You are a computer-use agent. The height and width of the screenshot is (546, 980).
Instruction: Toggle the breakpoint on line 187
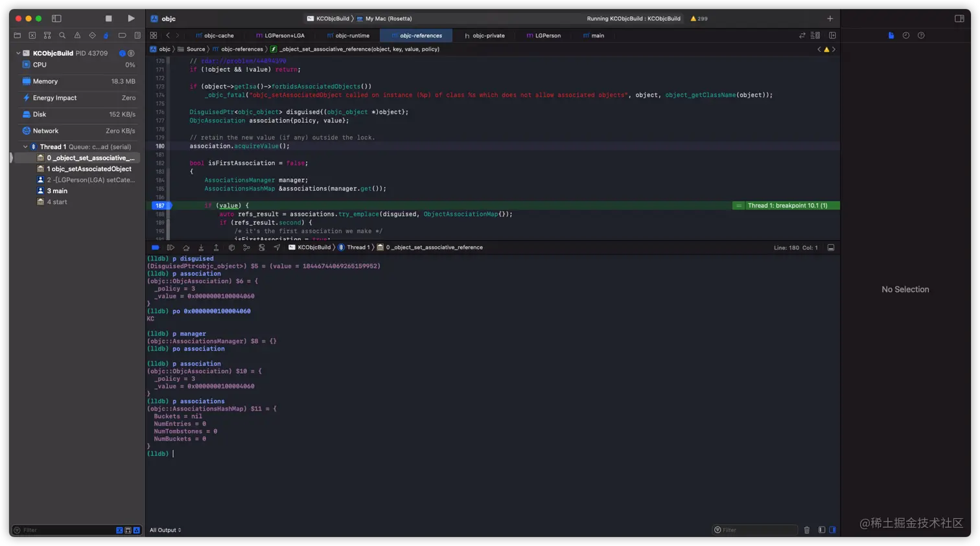pyautogui.click(x=160, y=206)
